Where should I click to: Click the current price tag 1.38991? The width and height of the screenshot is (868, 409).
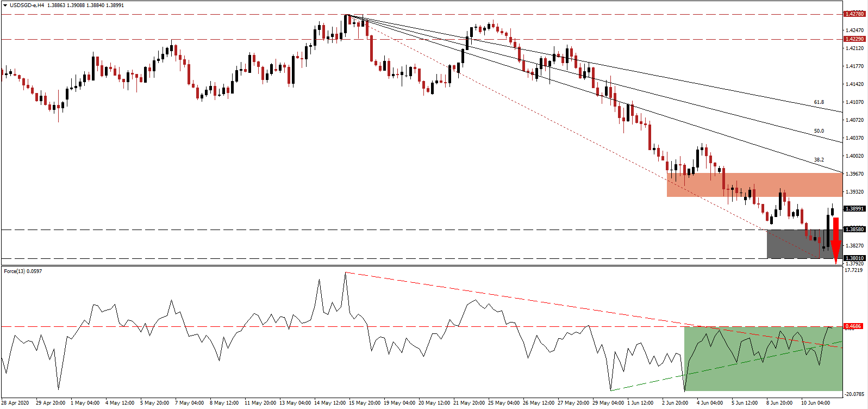tap(854, 209)
